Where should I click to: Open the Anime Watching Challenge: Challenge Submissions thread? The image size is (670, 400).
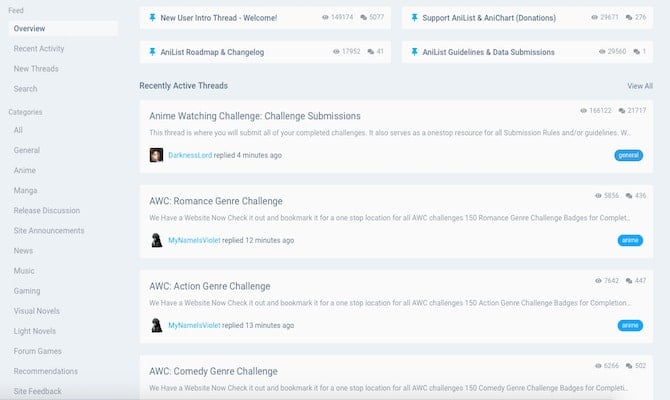pyautogui.click(x=254, y=116)
